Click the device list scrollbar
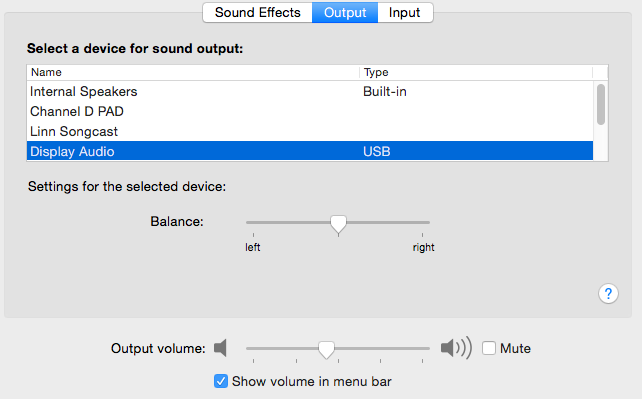Image resolution: width=642 pixels, height=399 pixels. [601, 104]
